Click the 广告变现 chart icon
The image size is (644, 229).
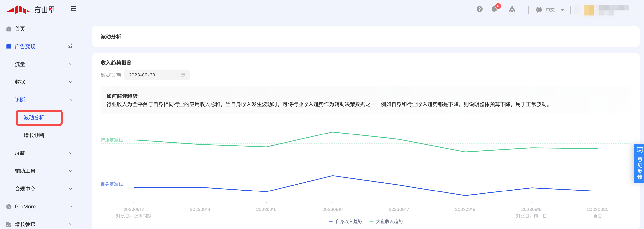point(9,47)
